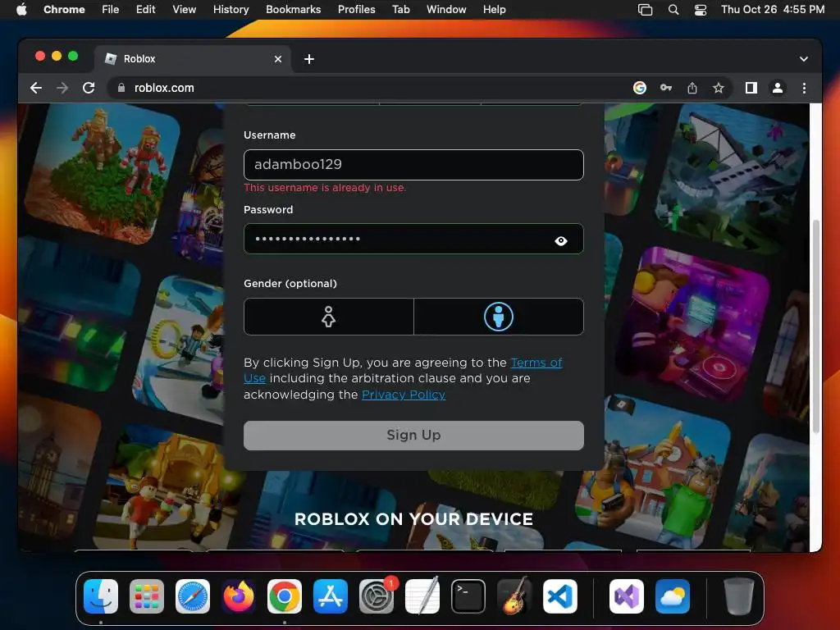Viewport: 840px width, 630px height.
Task: Open the Edit menu
Action: click(x=145, y=9)
